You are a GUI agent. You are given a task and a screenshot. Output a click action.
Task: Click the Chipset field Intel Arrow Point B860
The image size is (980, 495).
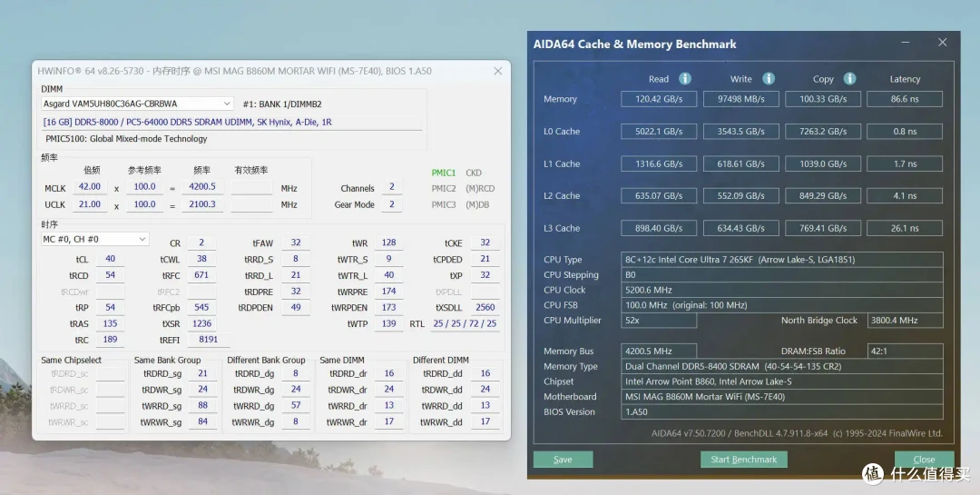[782, 381]
